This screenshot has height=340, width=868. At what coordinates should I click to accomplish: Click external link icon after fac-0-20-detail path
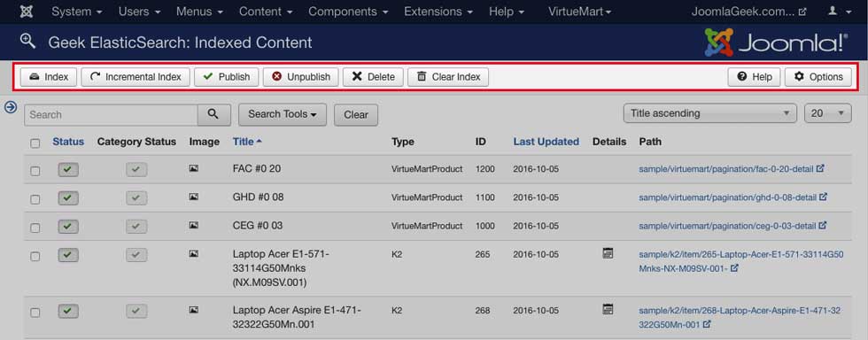coord(821,168)
